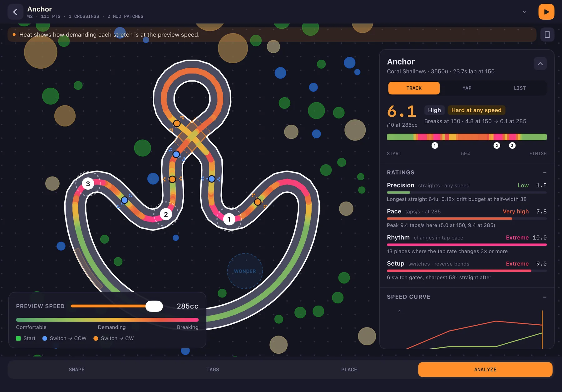Collapse the RATINGS section
The height and width of the screenshot is (392, 562).
tap(545, 173)
